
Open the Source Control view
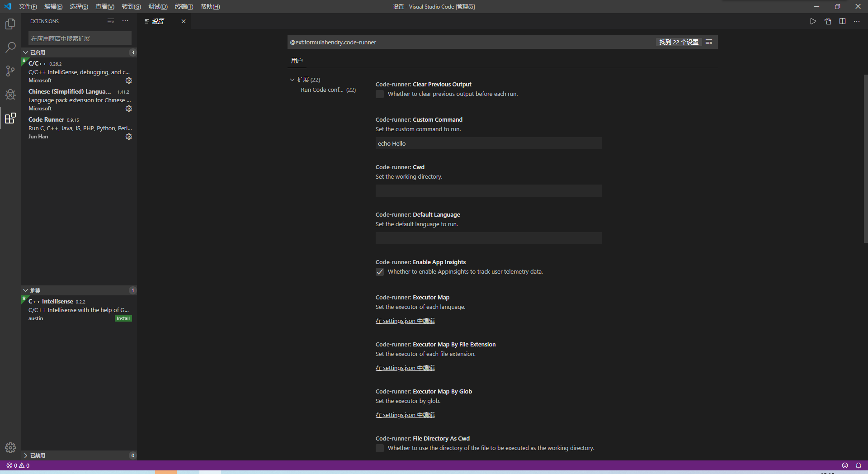10,71
